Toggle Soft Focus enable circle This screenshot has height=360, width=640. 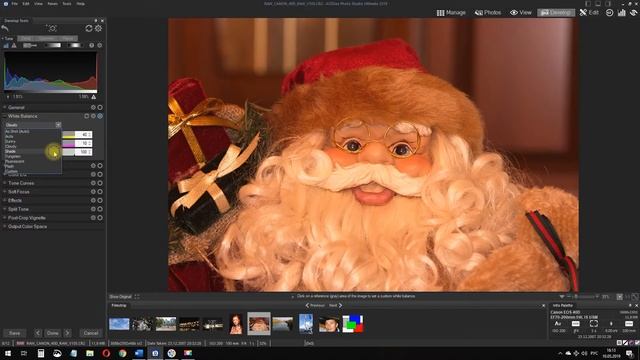[x=100, y=192]
